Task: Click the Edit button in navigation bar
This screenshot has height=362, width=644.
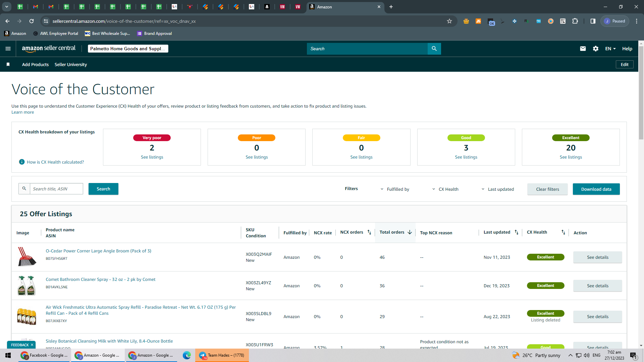Action: 625,64
